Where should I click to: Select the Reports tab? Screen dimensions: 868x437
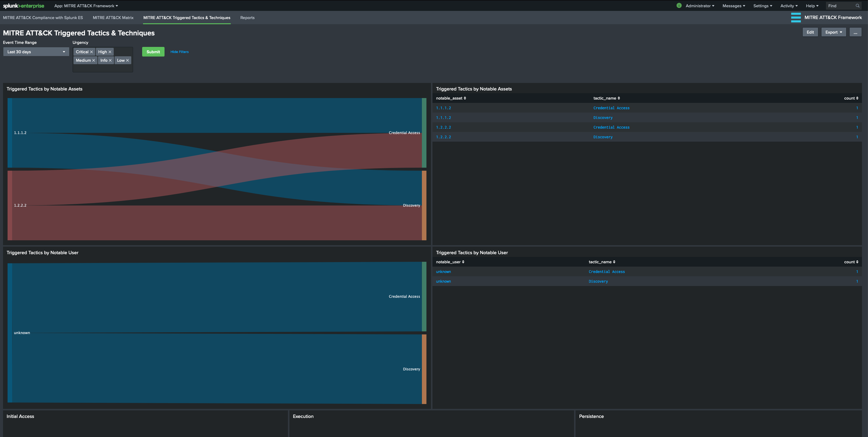click(x=247, y=17)
